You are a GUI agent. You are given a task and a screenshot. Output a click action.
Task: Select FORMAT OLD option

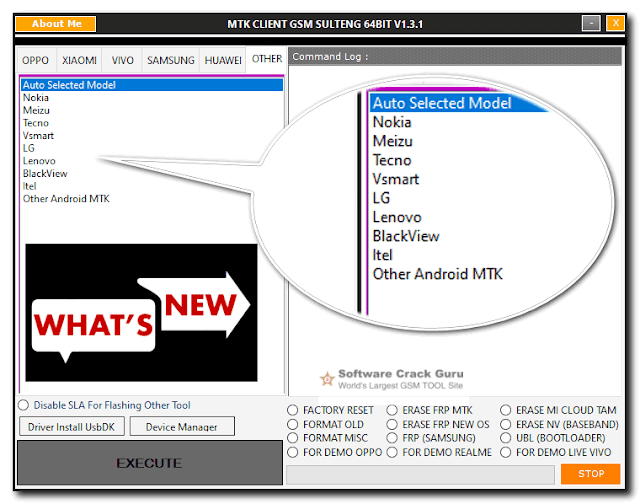(x=325, y=425)
